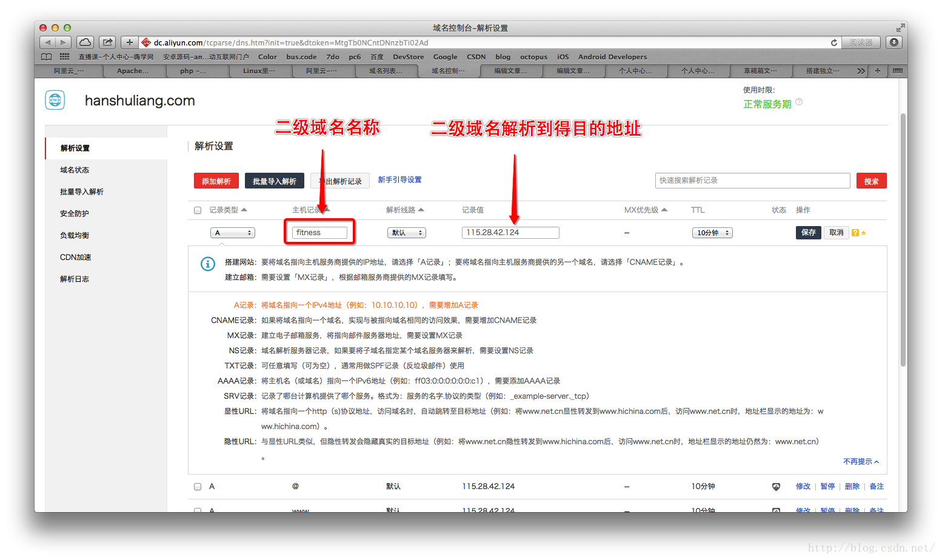Select 负载均衡 in the left sidebar
This screenshot has height=560, width=942.
pyautogui.click(x=75, y=236)
